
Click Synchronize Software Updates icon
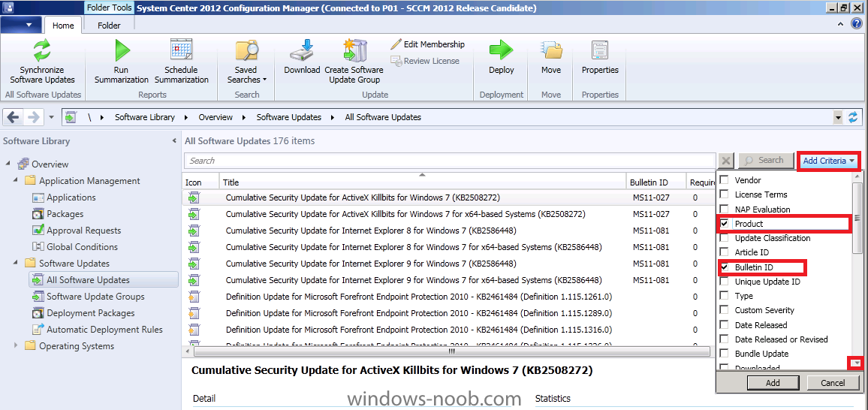pos(42,50)
